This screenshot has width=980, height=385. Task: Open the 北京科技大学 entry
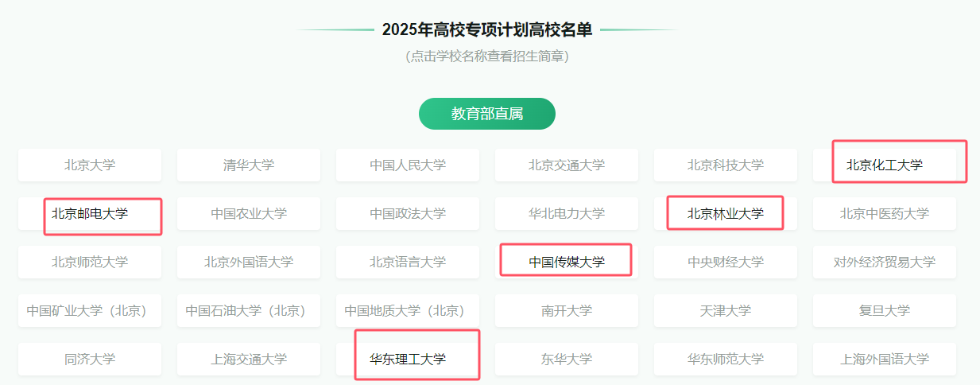pyautogui.click(x=726, y=165)
